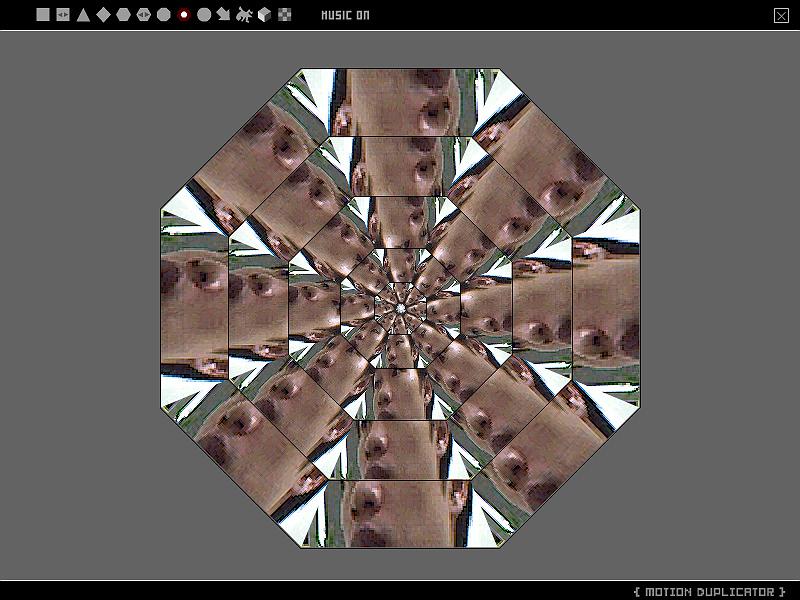Click the center point of the kaleidoscope
Image resolution: width=800 pixels, height=600 pixels.
(400, 308)
